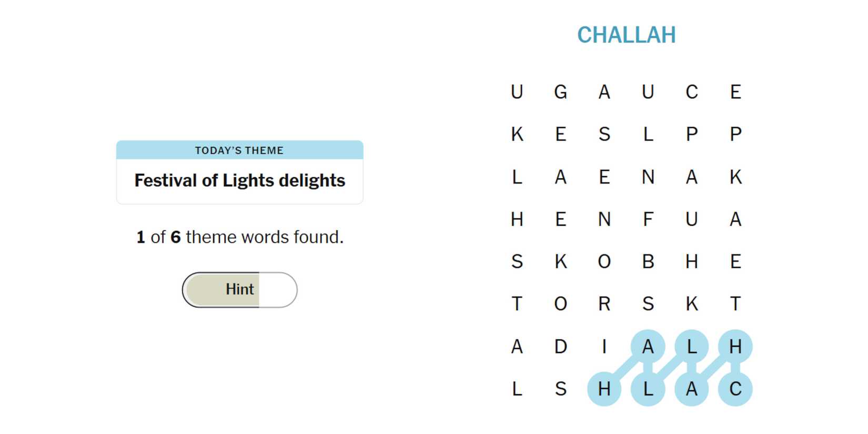The width and height of the screenshot is (868, 434).
Task: Select the N between E and A
Action: tap(648, 177)
